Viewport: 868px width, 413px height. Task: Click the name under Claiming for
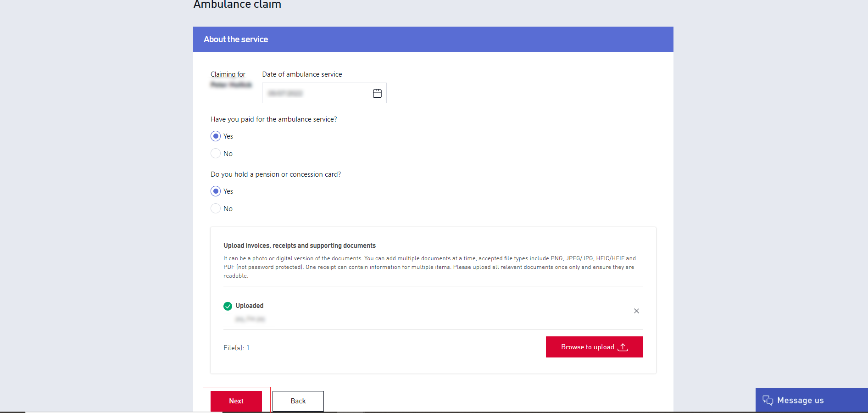pos(231,85)
